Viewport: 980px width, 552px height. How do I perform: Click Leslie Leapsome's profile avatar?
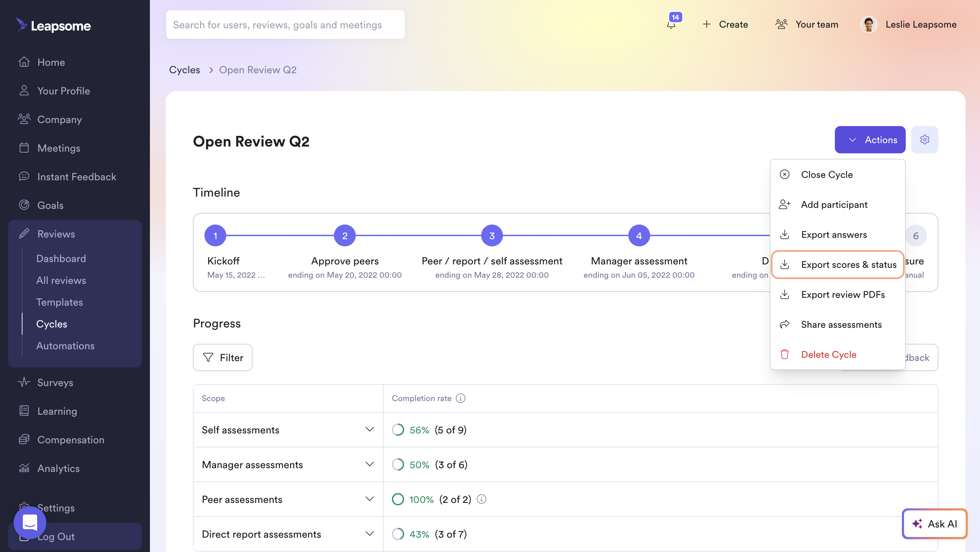869,24
